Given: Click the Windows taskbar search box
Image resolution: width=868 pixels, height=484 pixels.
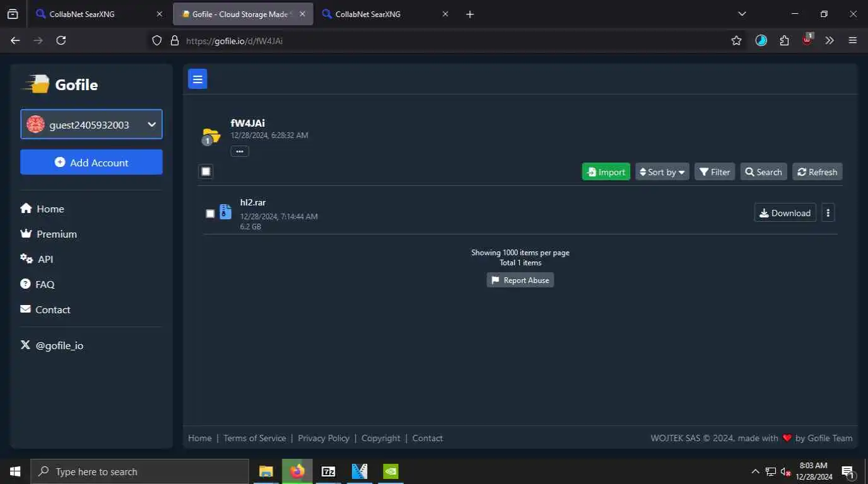Looking at the screenshot, I should pos(139,471).
